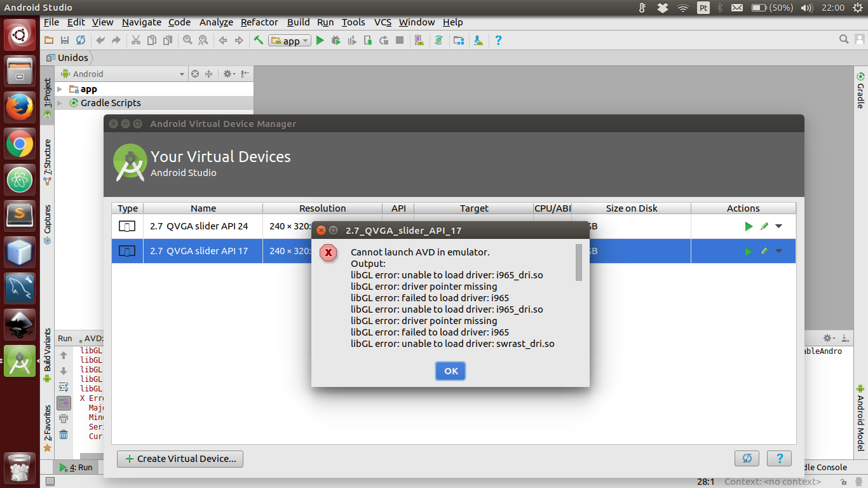The height and width of the screenshot is (488, 868).
Task: Synchronize the project using the toolbar sync icon
Action: (x=81, y=40)
